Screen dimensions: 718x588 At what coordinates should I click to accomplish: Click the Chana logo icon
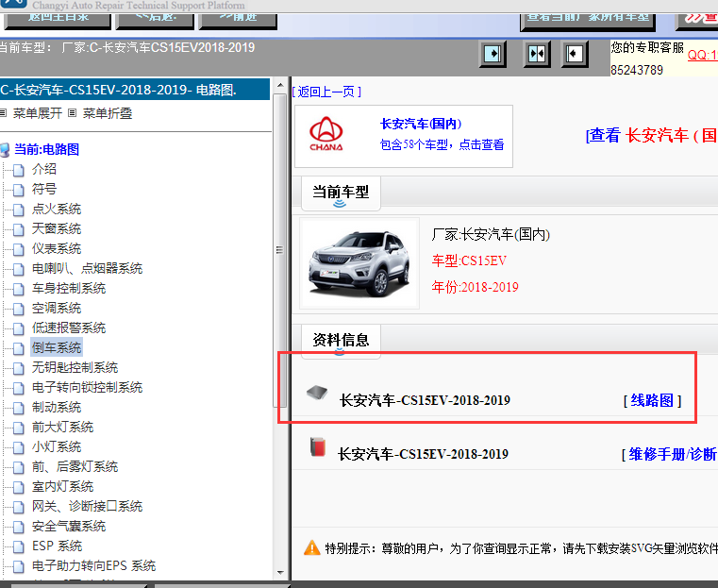326,134
